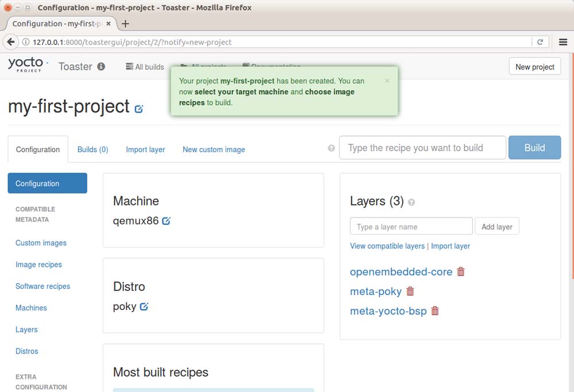Click the layer name input box

pos(411,227)
